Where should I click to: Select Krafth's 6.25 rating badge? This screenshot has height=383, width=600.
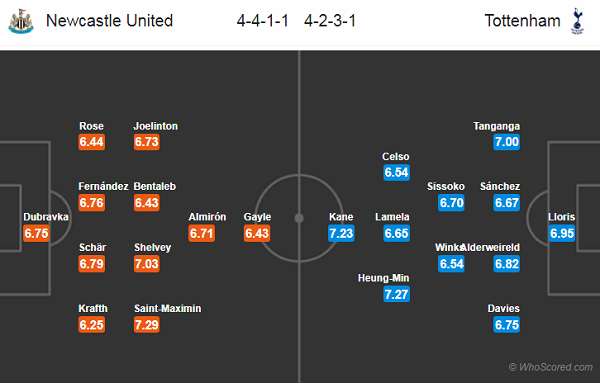(x=91, y=325)
